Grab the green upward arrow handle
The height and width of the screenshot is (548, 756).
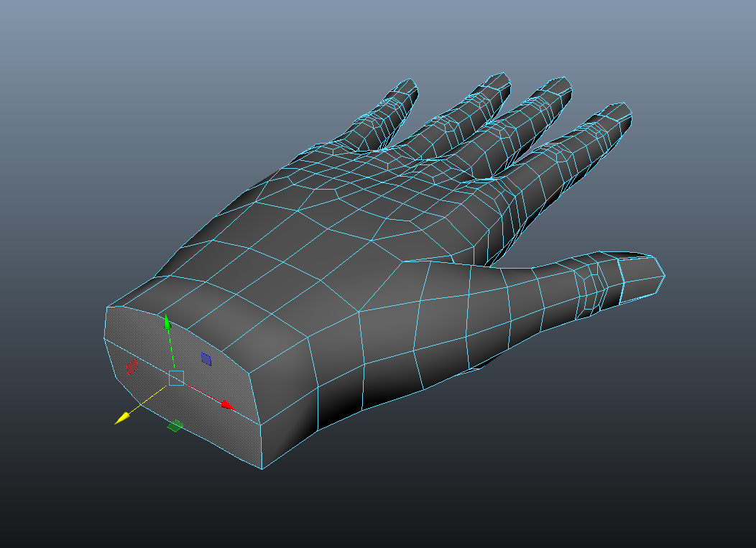coord(167,322)
